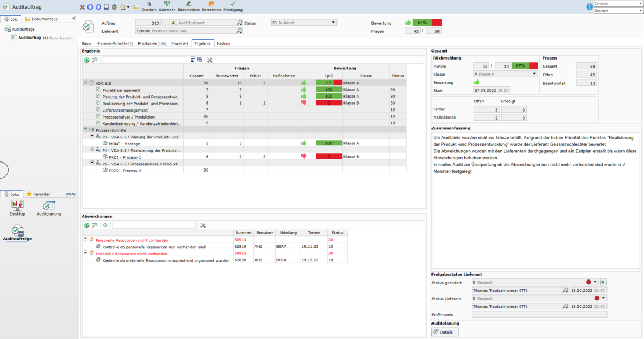This screenshot has height=339, width=644.
Task: Open the folder icon in top toolbar
Action: point(136,7)
